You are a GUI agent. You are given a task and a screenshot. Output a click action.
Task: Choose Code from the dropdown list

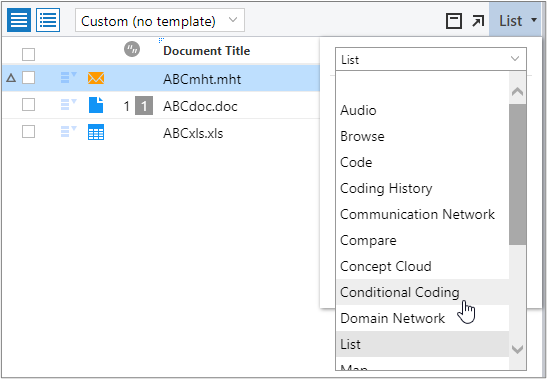click(422, 162)
